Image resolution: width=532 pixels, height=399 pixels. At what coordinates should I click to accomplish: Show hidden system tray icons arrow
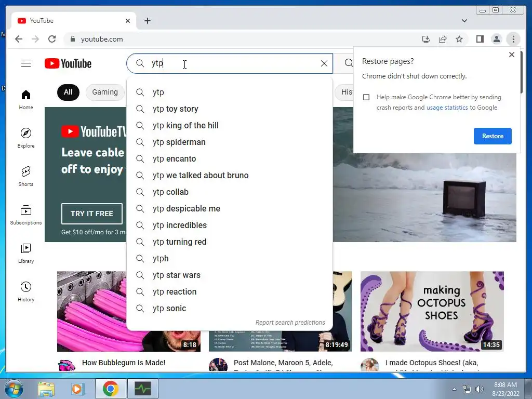click(x=454, y=389)
